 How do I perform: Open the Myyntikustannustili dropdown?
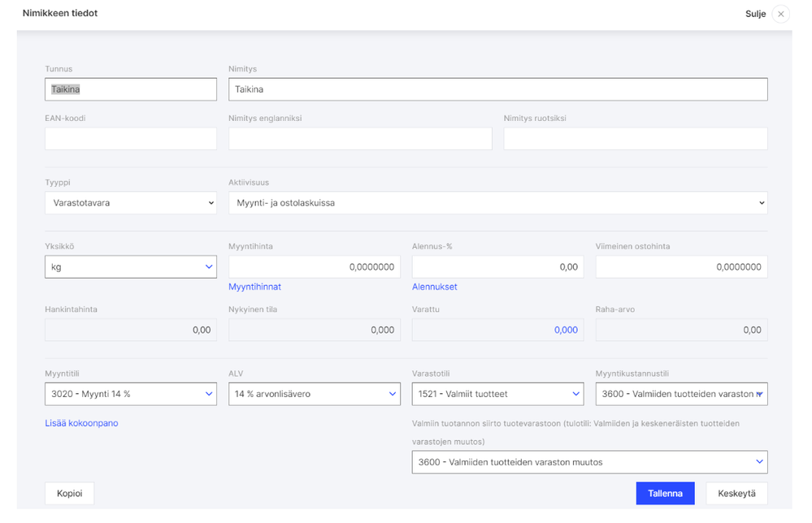681,394
